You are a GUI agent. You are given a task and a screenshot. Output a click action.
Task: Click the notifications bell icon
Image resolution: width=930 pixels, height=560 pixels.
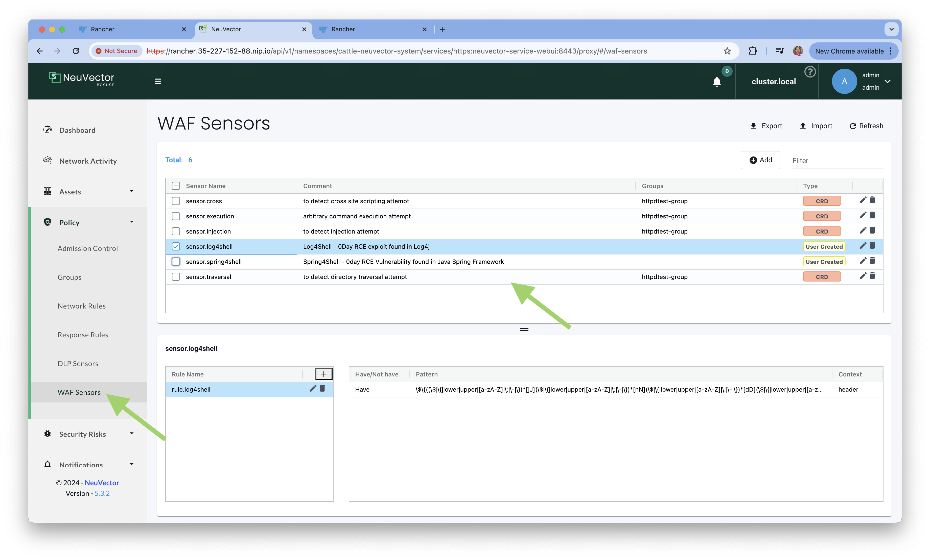[716, 82]
